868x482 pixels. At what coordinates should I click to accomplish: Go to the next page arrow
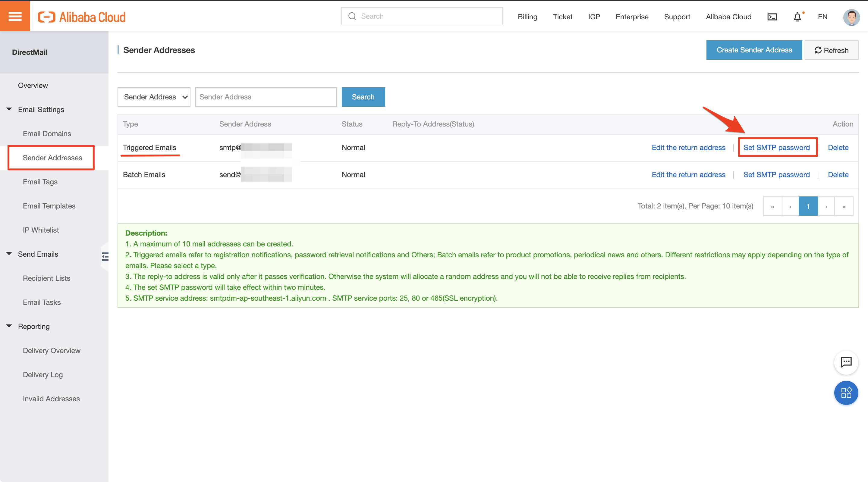pyautogui.click(x=826, y=206)
